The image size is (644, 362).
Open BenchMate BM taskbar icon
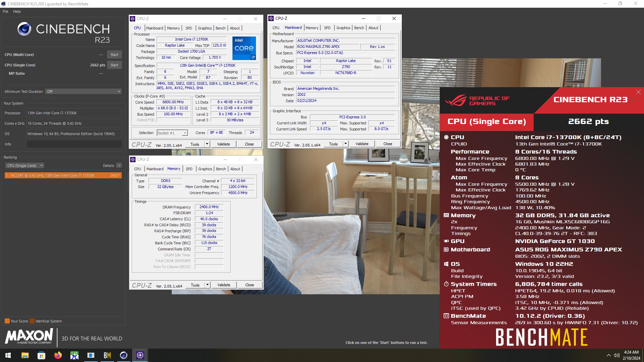click(107, 355)
